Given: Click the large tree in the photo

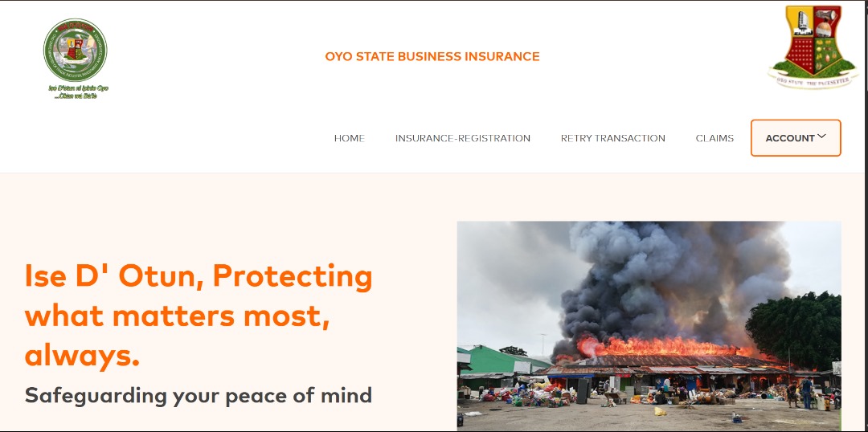Looking at the screenshot, I should pos(794,330).
